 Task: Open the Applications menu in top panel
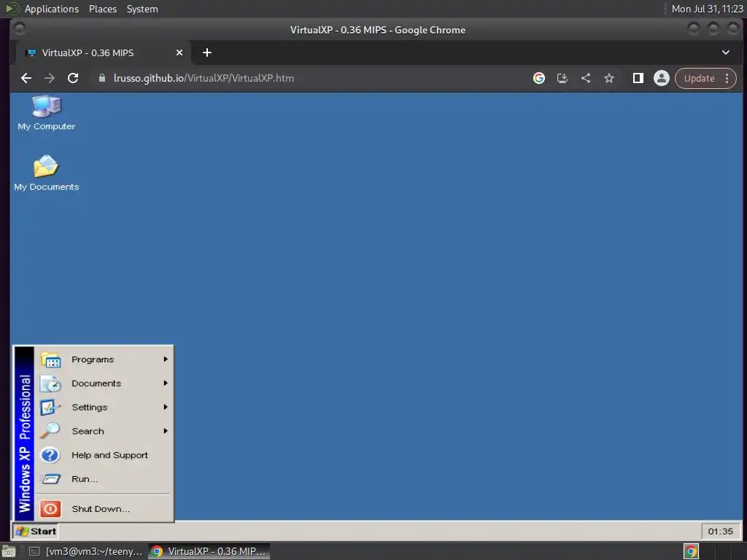[52, 9]
